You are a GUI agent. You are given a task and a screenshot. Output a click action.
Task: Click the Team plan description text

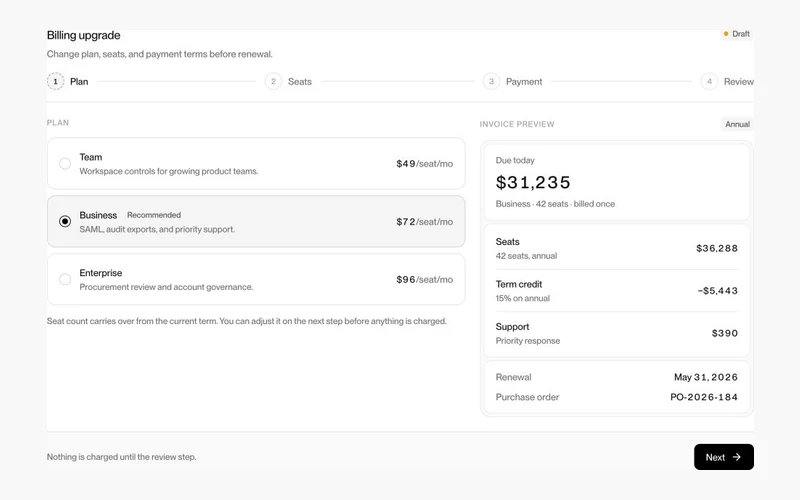(x=169, y=171)
